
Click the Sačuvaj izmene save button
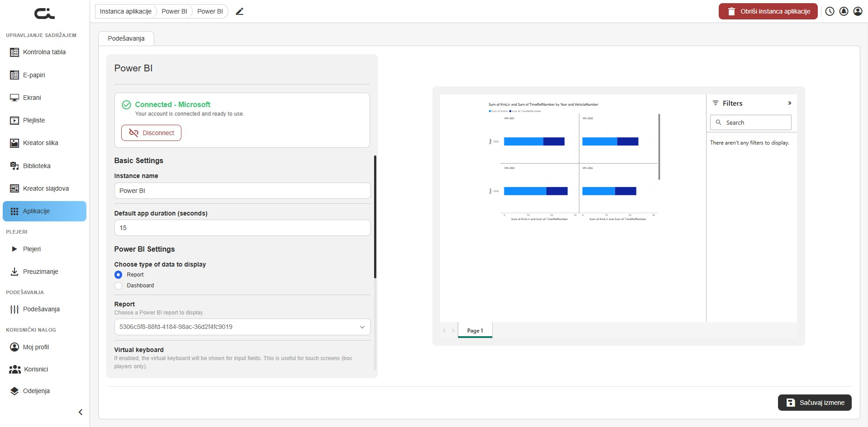pos(815,403)
